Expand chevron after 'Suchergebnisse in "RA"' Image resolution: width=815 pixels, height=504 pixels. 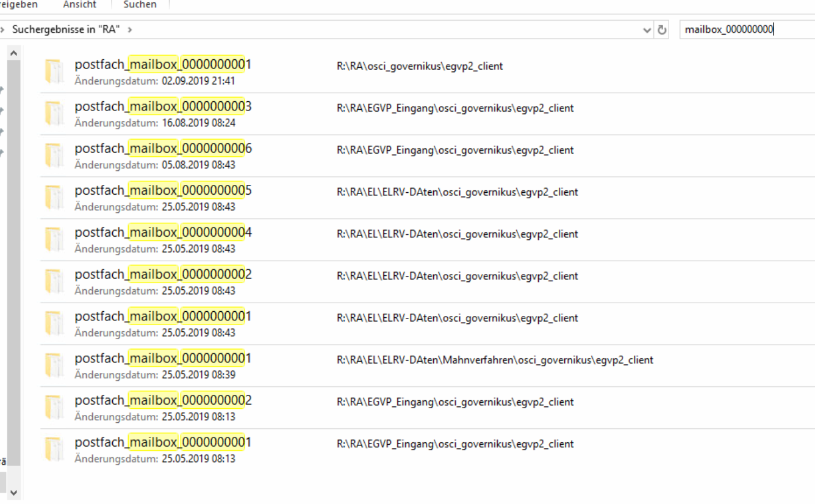(x=130, y=29)
